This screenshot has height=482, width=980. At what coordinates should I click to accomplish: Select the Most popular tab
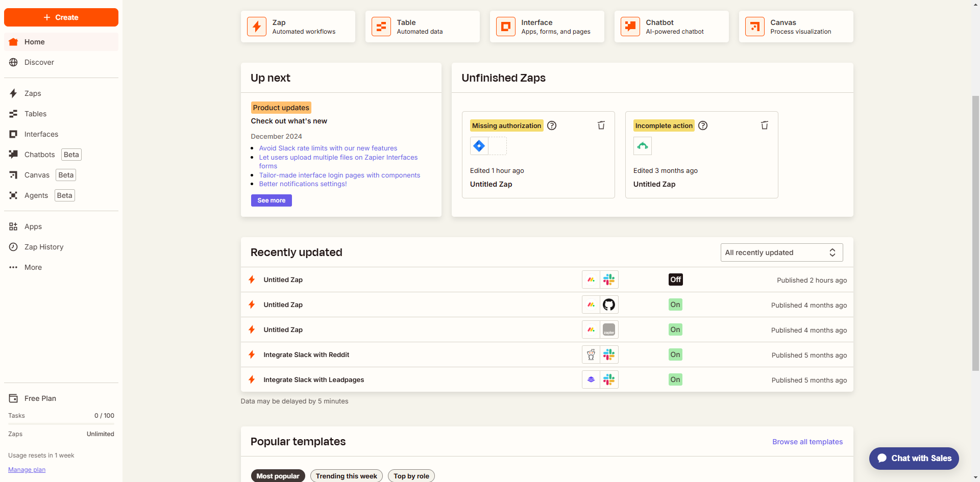(278, 476)
